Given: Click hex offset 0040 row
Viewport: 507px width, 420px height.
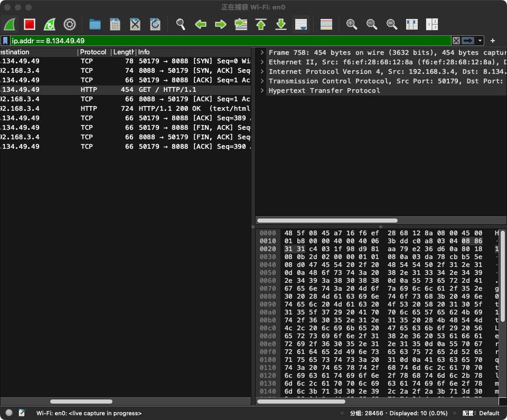Looking at the screenshot, I should 268,264.
